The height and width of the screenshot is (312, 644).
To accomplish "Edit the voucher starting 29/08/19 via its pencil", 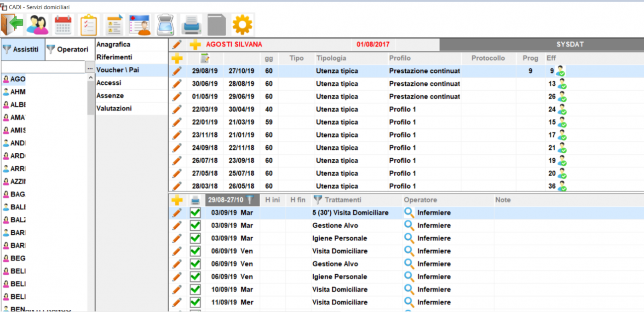I will coord(177,71).
